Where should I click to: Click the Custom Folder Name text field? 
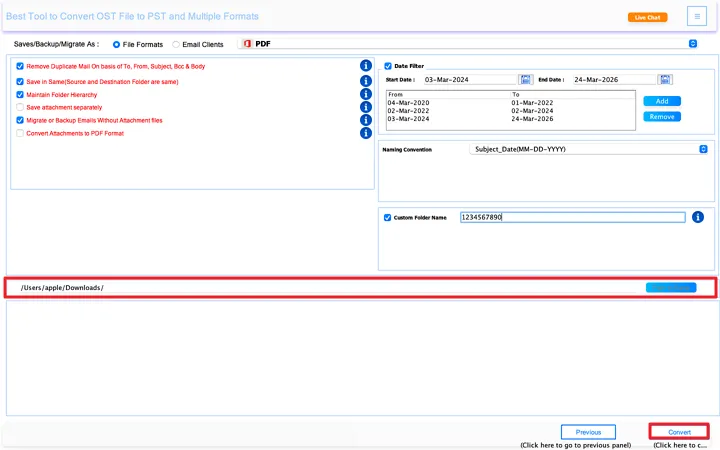click(x=572, y=217)
